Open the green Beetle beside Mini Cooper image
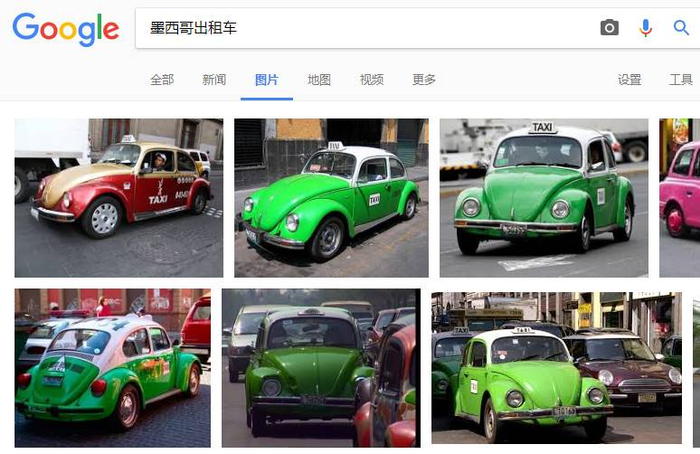This screenshot has width=700, height=454. click(557, 368)
